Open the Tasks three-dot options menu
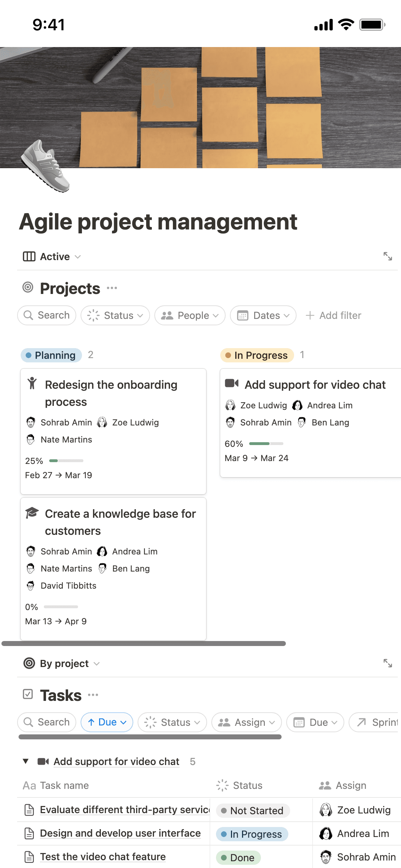 pos(93,695)
